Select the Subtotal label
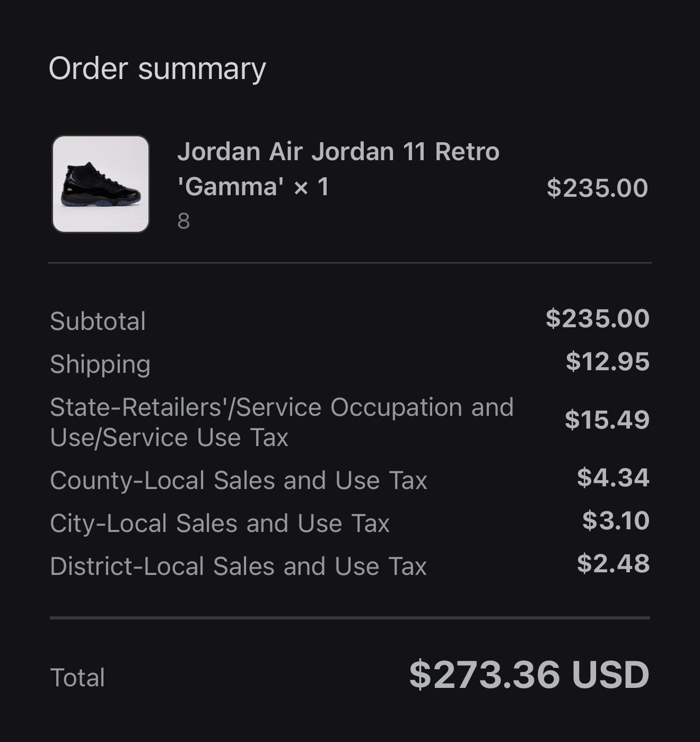Image resolution: width=700 pixels, height=742 pixels. [98, 321]
